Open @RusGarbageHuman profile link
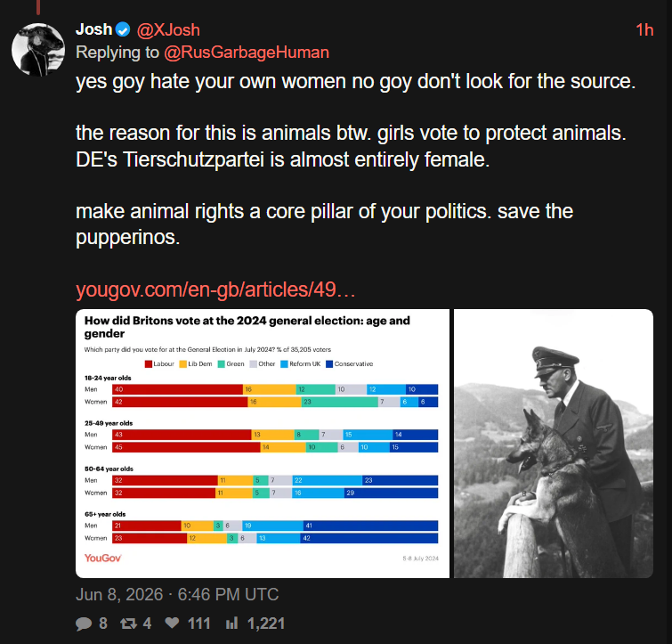672x644 pixels. coord(247,53)
